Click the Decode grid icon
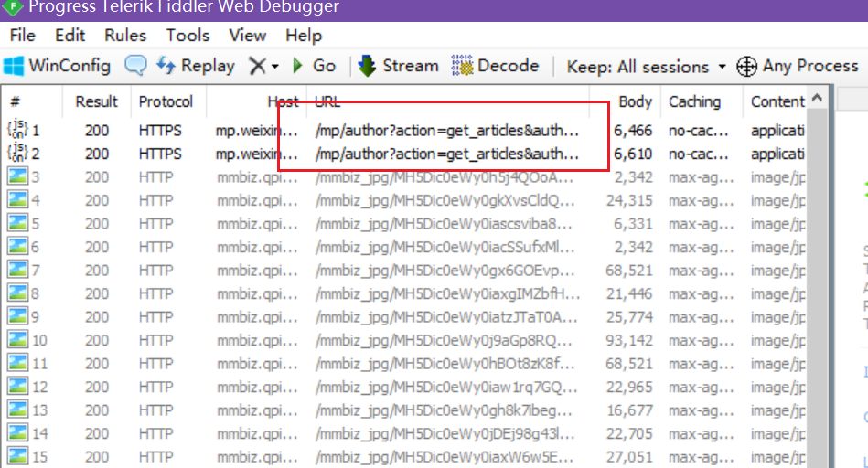The width and height of the screenshot is (868, 468). pos(462,65)
